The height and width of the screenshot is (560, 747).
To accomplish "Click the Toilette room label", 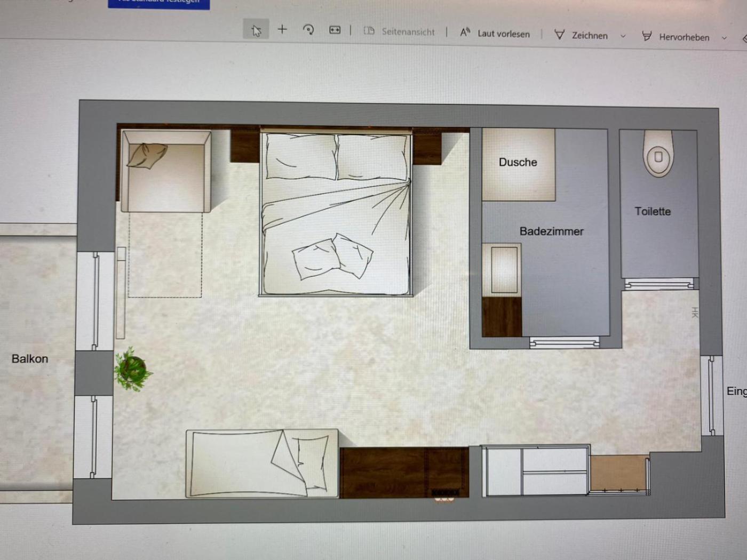I will (x=652, y=211).
